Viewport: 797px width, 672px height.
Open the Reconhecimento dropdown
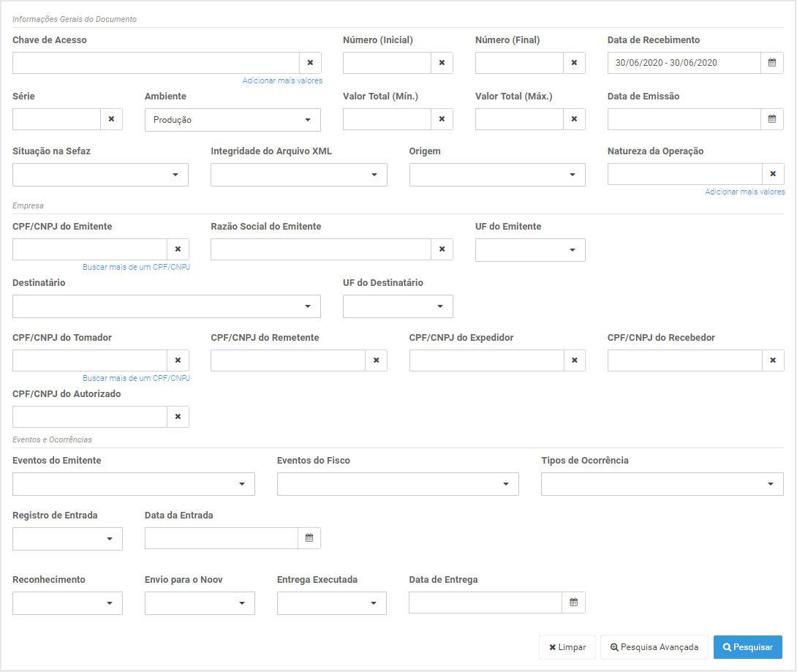(x=67, y=603)
